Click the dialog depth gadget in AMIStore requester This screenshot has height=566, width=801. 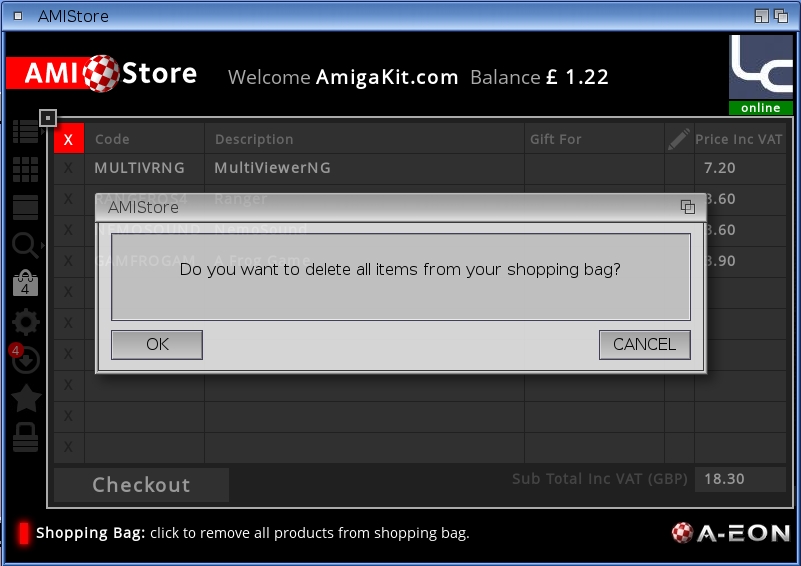688,207
